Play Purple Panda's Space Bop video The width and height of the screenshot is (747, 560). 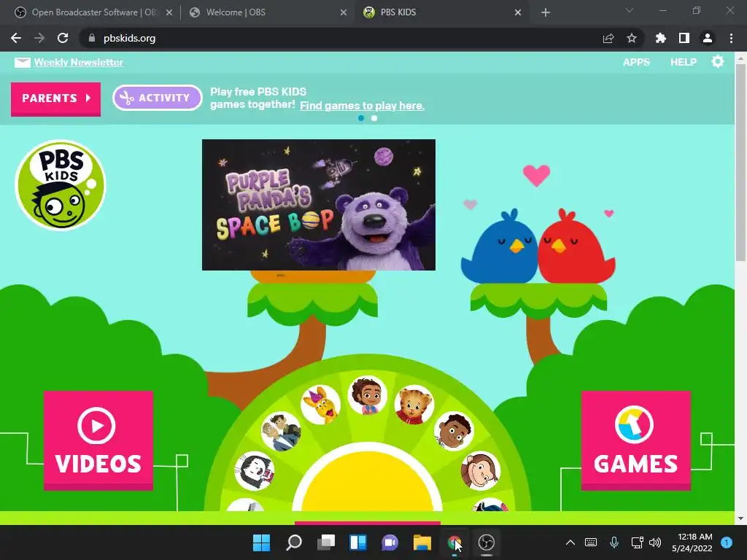tap(319, 205)
